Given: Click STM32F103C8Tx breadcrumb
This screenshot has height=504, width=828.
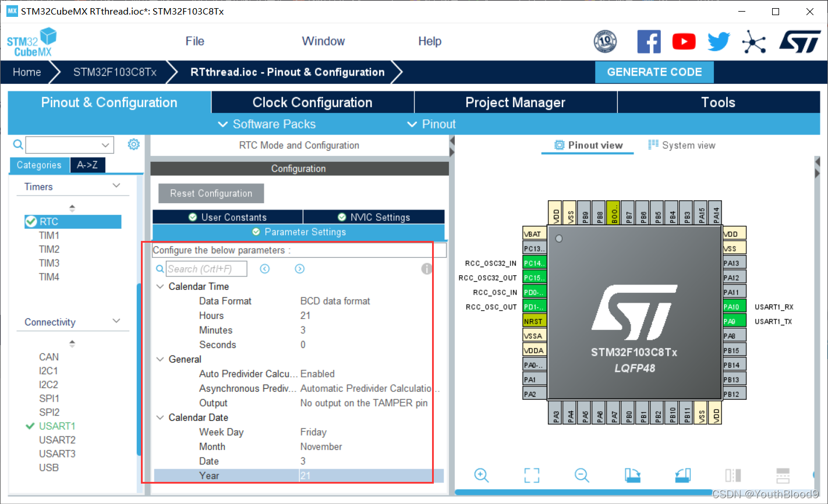Looking at the screenshot, I should [x=115, y=72].
